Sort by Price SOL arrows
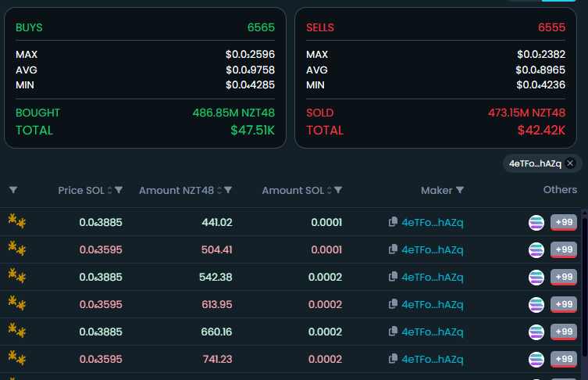Image resolution: width=588 pixels, height=380 pixels. tap(109, 190)
